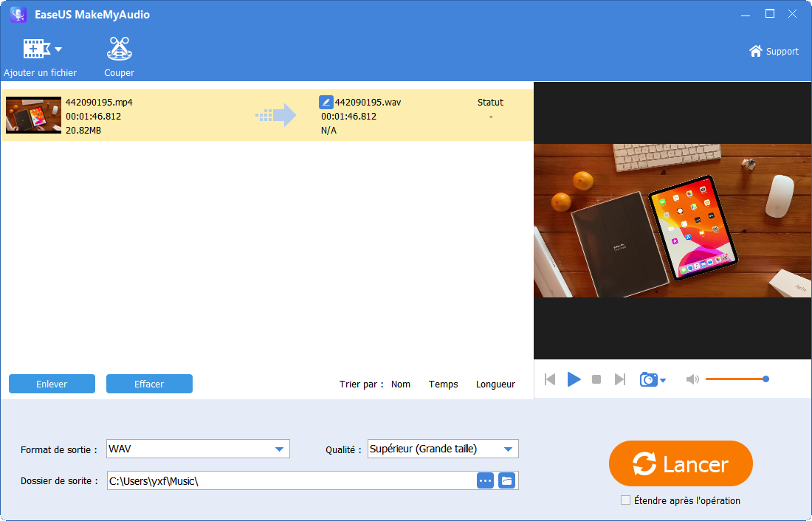Select the 442090195.mp4 source filename

click(x=99, y=102)
